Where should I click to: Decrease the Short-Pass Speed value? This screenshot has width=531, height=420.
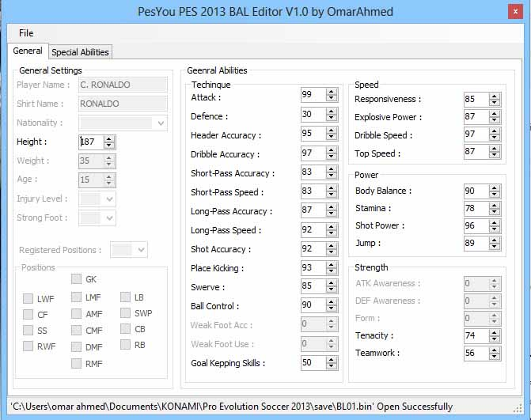332,195
